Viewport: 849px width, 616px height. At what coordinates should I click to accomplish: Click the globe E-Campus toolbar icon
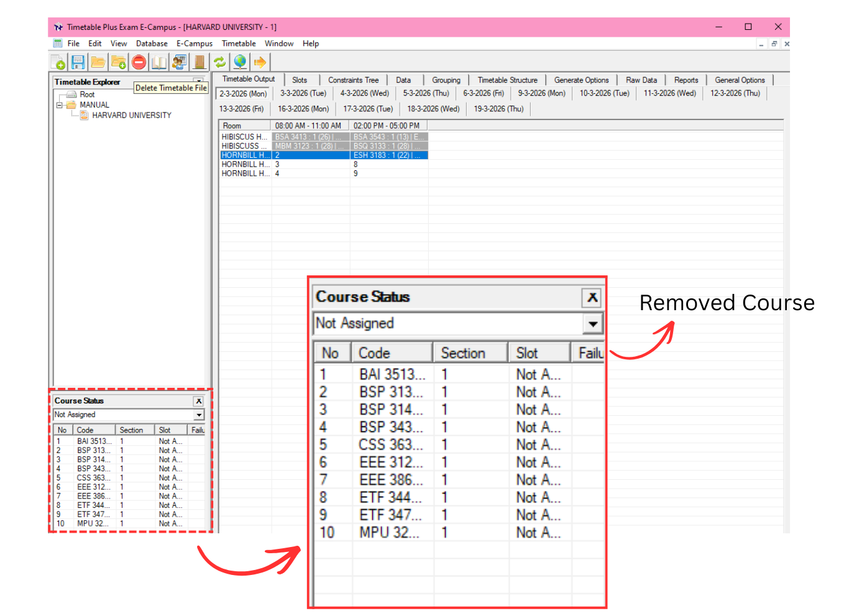(x=240, y=62)
